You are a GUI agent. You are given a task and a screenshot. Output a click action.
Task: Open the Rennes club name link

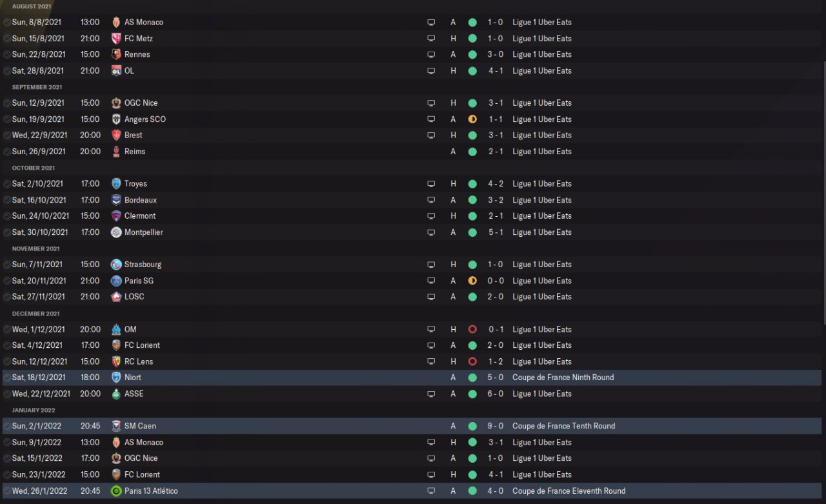click(x=137, y=54)
